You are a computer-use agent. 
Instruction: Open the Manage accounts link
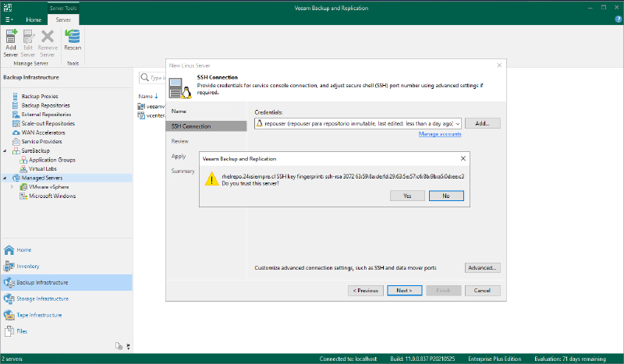click(440, 134)
